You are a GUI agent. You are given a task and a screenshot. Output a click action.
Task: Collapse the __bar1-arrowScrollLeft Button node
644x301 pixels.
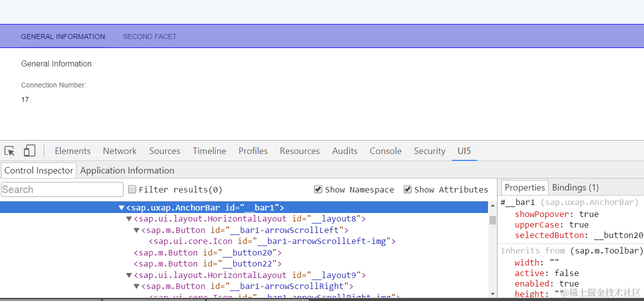(136, 230)
